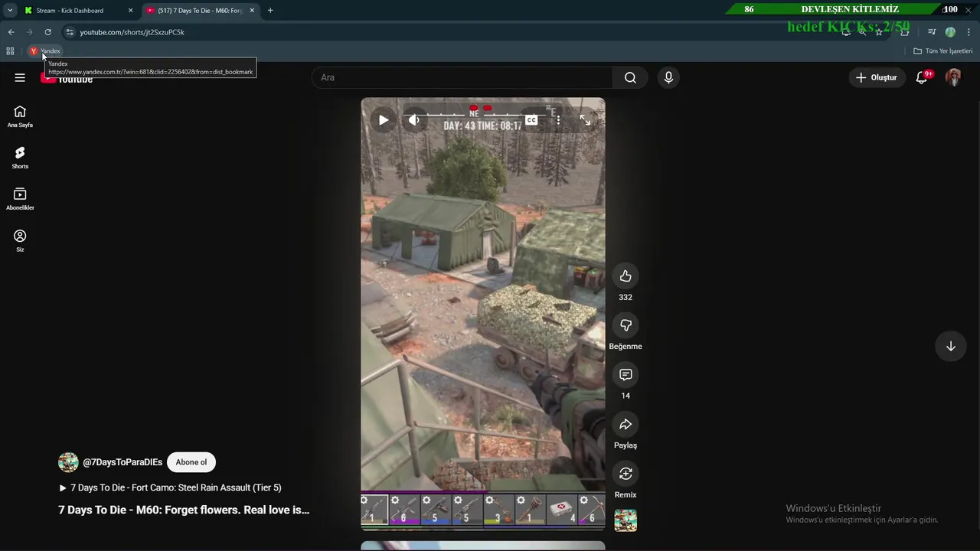Viewport: 980px width, 551px height.
Task: Enter fullscreen for the short
Action: (x=585, y=119)
